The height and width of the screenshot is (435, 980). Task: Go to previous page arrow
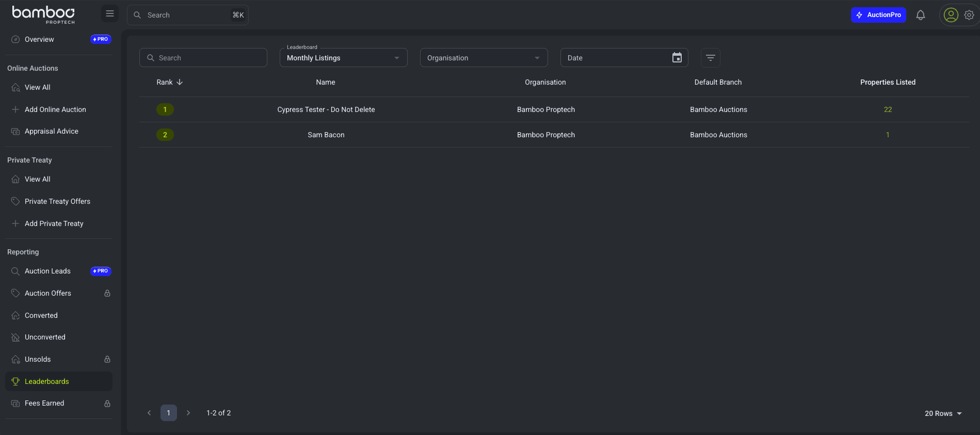149,413
